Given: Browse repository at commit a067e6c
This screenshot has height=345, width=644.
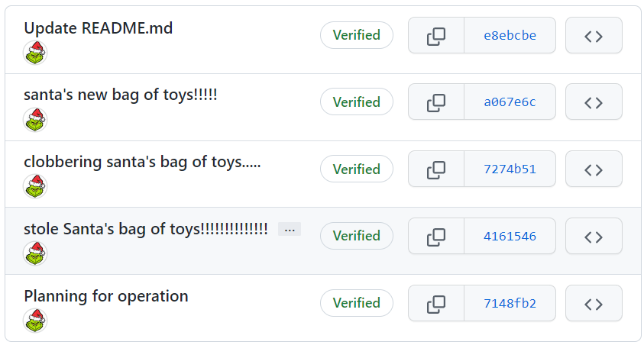Looking at the screenshot, I should [594, 102].
